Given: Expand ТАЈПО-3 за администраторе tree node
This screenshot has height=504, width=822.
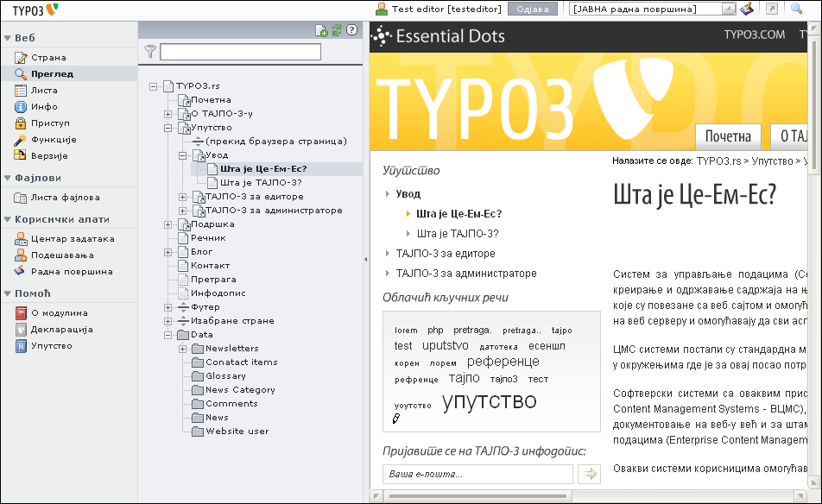Looking at the screenshot, I should [182, 211].
